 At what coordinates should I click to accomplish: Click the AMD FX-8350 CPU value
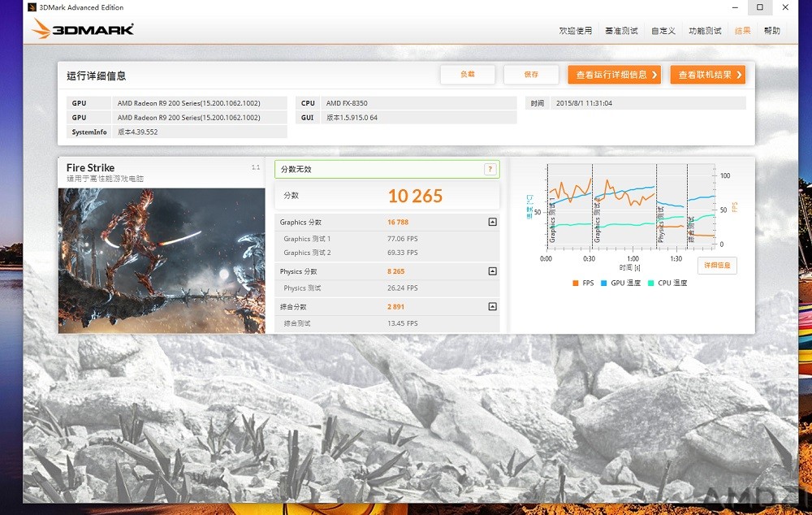[347, 103]
